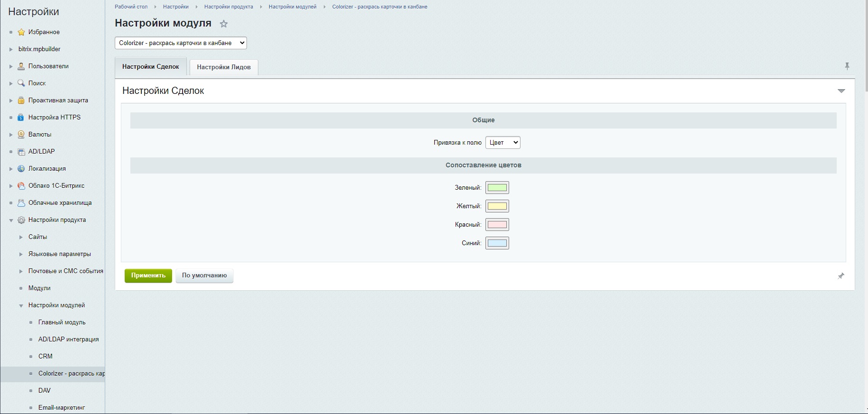The width and height of the screenshot is (868, 414).
Task: Switch to the 'Настройки Лидов' tab
Action: click(224, 67)
